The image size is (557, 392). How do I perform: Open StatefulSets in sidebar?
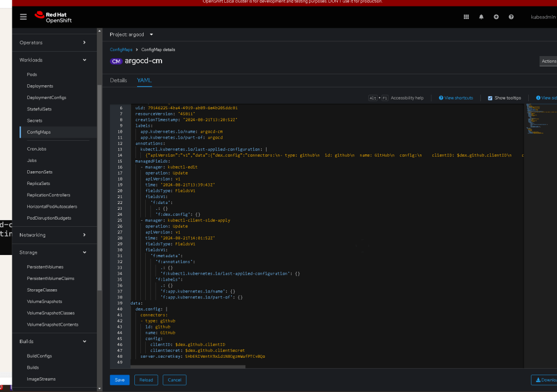pos(39,109)
